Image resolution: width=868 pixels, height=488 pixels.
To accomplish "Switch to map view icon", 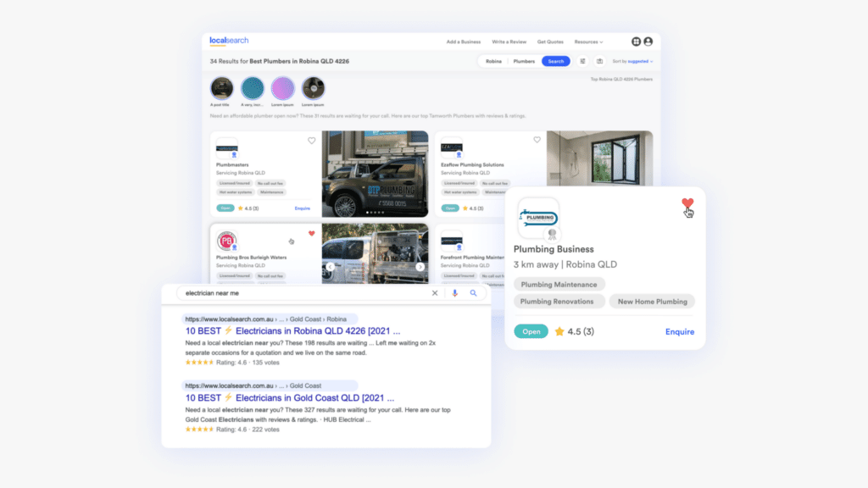I will pyautogui.click(x=599, y=61).
